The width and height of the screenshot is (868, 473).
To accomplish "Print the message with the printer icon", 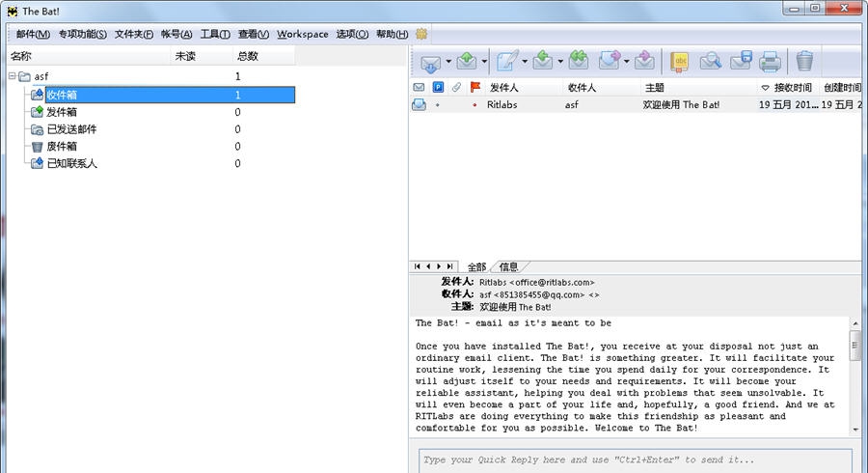I will tap(770, 62).
